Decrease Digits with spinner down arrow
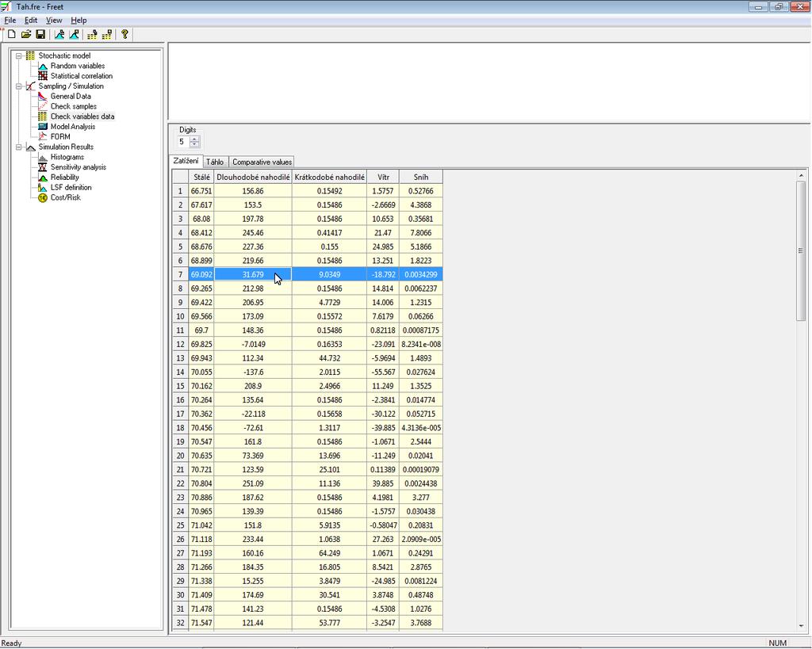The image size is (812, 649). point(195,144)
